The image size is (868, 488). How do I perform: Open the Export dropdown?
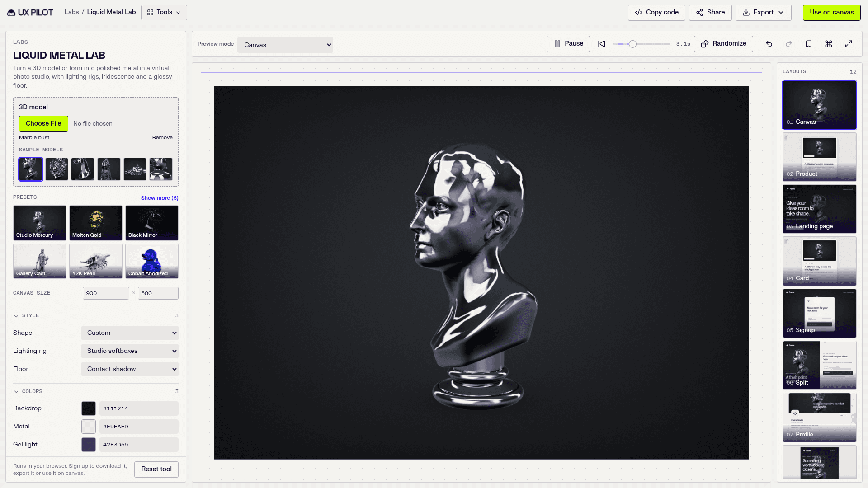coord(763,12)
